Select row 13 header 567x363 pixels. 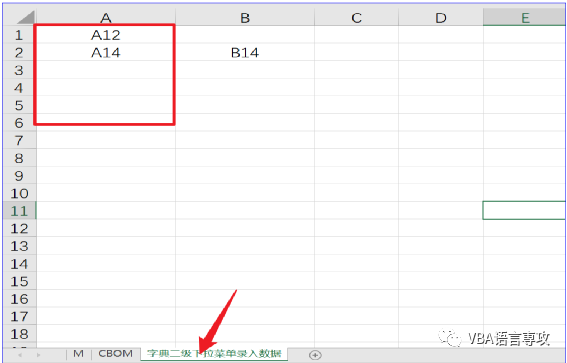click(x=19, y=246)
